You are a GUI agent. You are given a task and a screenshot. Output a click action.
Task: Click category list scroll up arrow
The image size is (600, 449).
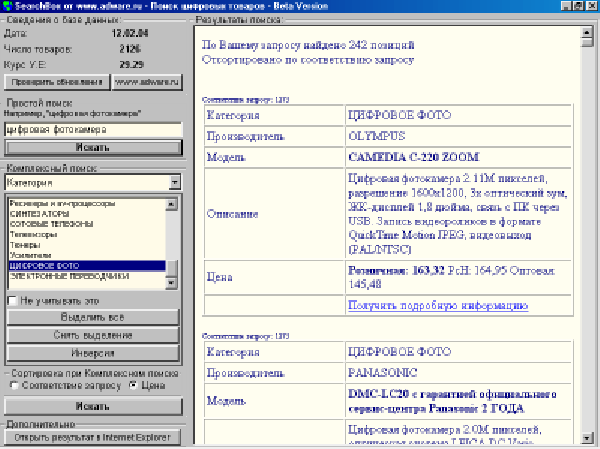(171, 204)
